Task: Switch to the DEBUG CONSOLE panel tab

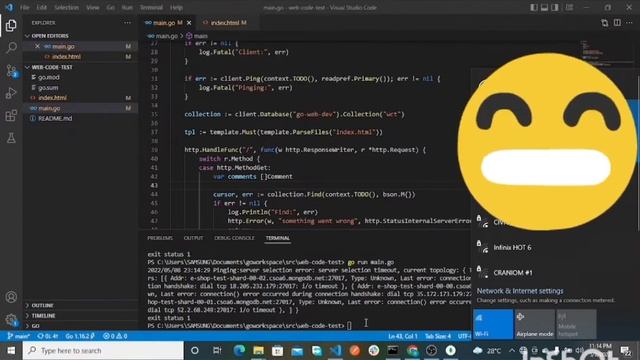Action: (x=234, y=238)
